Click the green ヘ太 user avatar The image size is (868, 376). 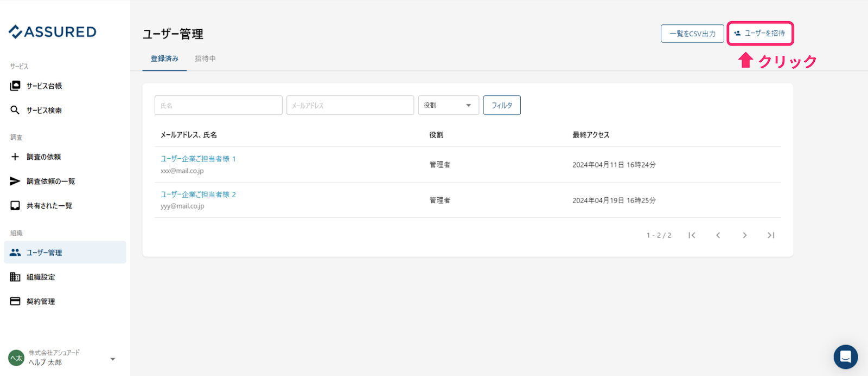click(16, 358)
